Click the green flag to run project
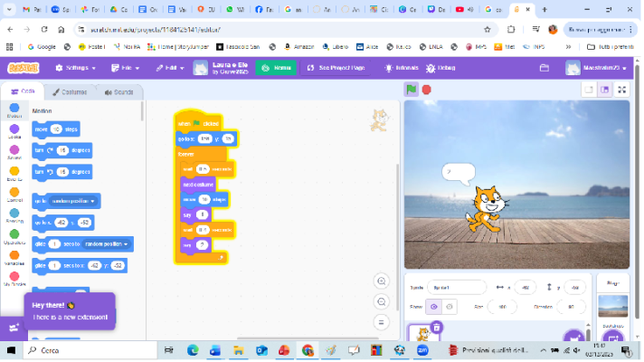The height and width of the screenshot is (362, 644). coord(412,90)
